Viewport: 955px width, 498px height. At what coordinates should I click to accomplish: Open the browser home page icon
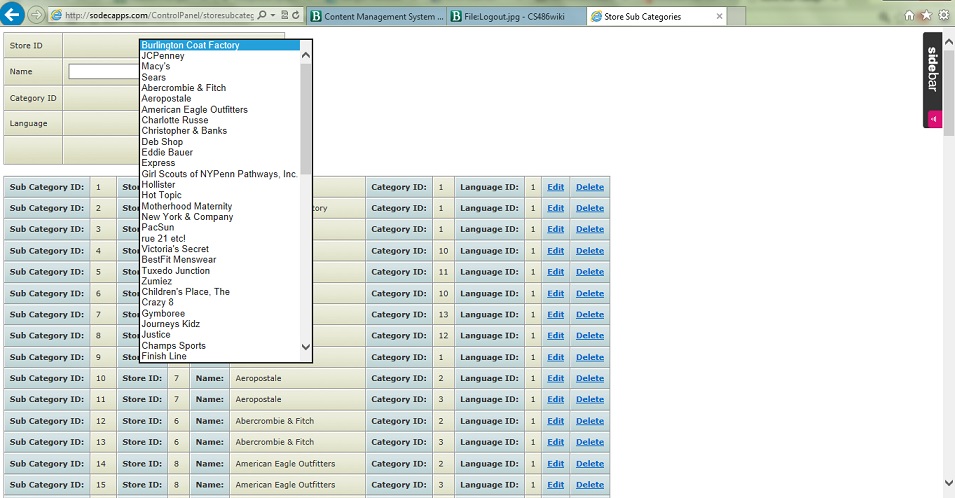click(x=909, y=15)
